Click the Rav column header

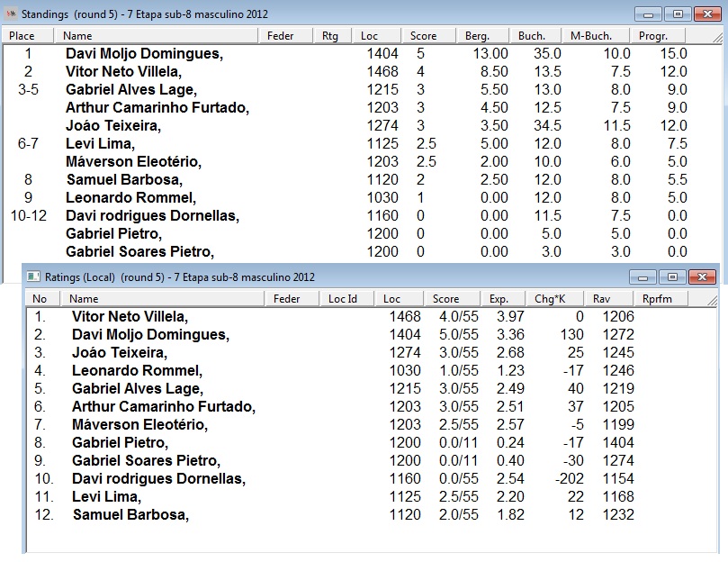pos(609,299)
